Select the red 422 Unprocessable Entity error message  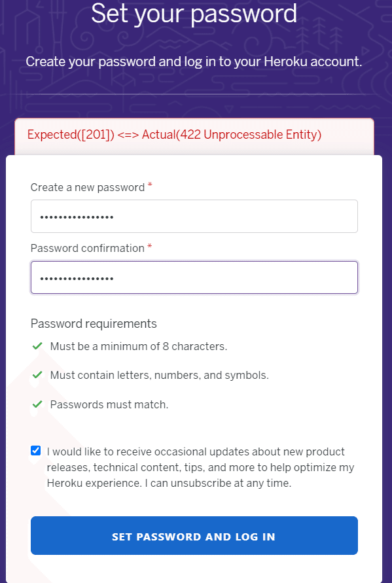point(175,135)
